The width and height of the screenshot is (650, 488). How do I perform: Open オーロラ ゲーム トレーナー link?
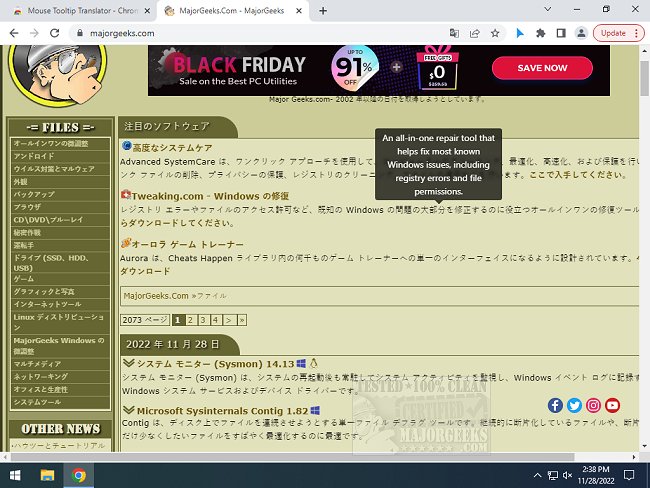(188, 244)
